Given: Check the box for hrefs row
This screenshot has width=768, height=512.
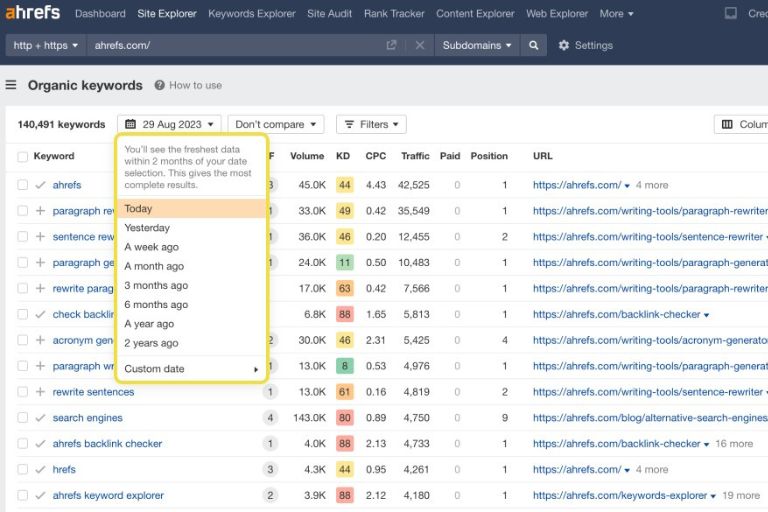Looking at the screenshot, I should click(x=23, y=469).
